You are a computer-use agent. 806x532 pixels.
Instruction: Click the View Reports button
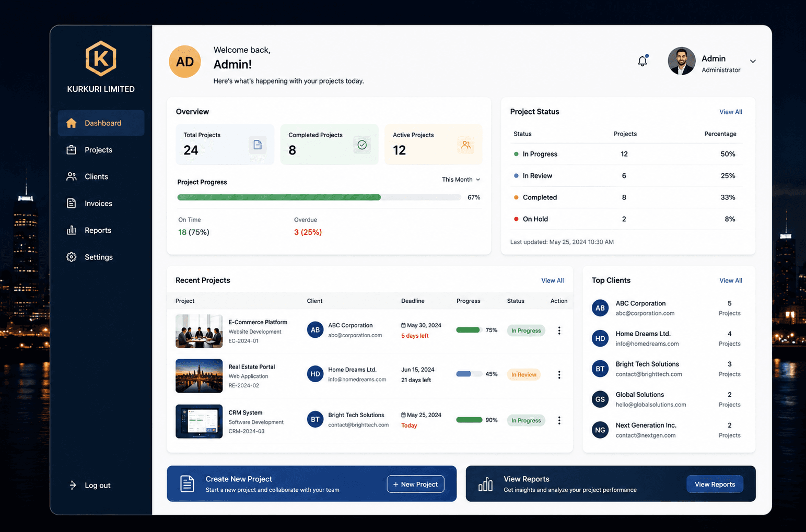click(715, 484)
